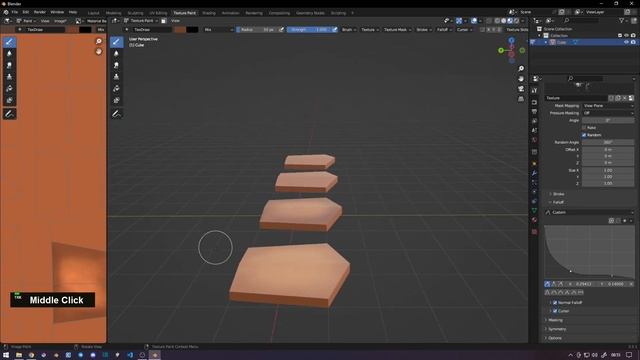Click the zoom magnifier in Image Editor
The image size is (640, 360).
[98, 41]
